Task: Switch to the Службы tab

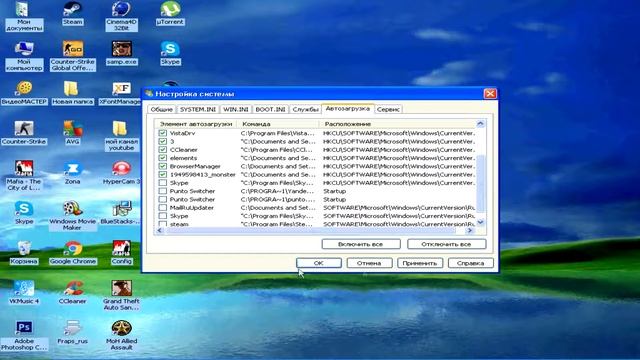Action: point(305,109)
